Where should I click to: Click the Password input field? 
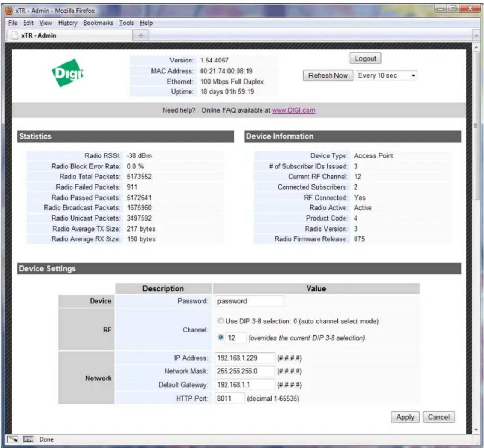[250, 301]
